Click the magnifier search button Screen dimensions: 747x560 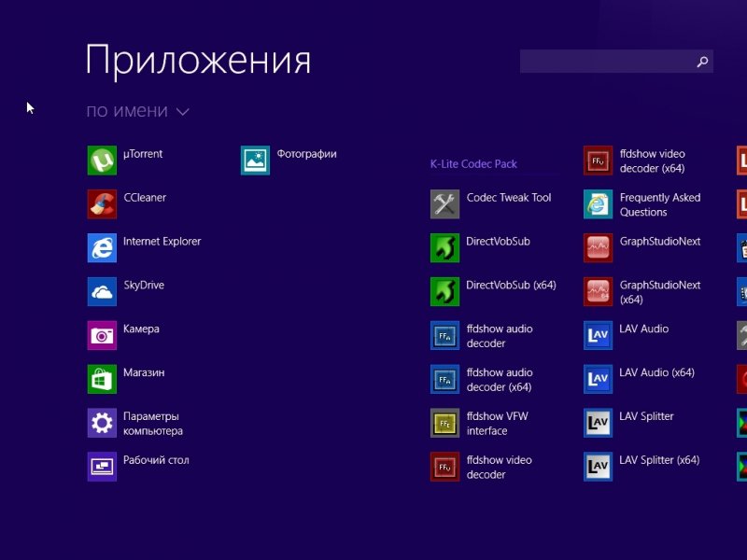coord(702,62)
